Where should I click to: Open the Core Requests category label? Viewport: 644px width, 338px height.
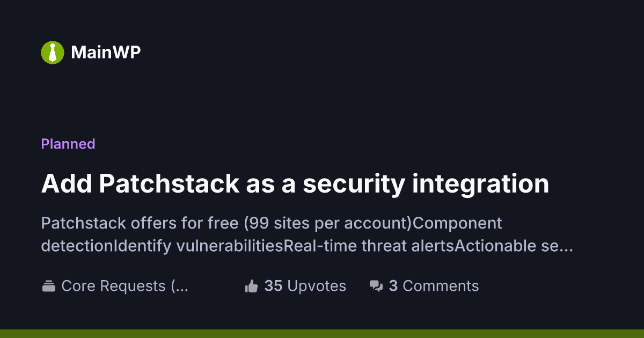coord(113,286)
